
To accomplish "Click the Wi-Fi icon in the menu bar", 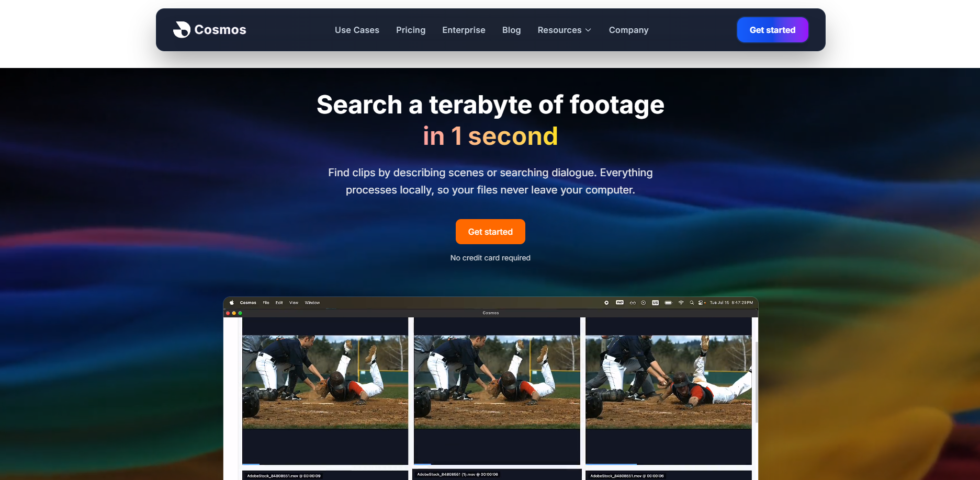I will pyautogui.click(x=681, y=303).
